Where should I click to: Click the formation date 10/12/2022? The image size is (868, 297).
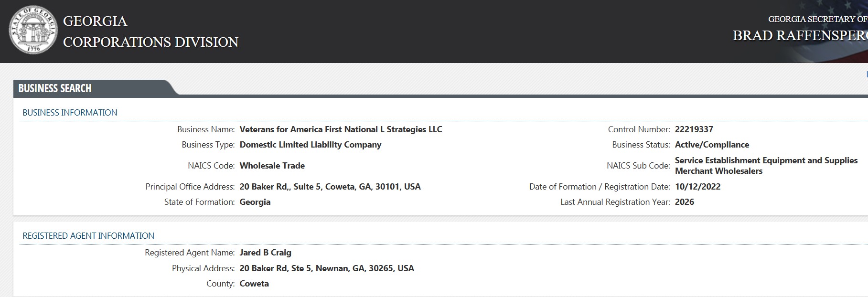coord(697,187)
